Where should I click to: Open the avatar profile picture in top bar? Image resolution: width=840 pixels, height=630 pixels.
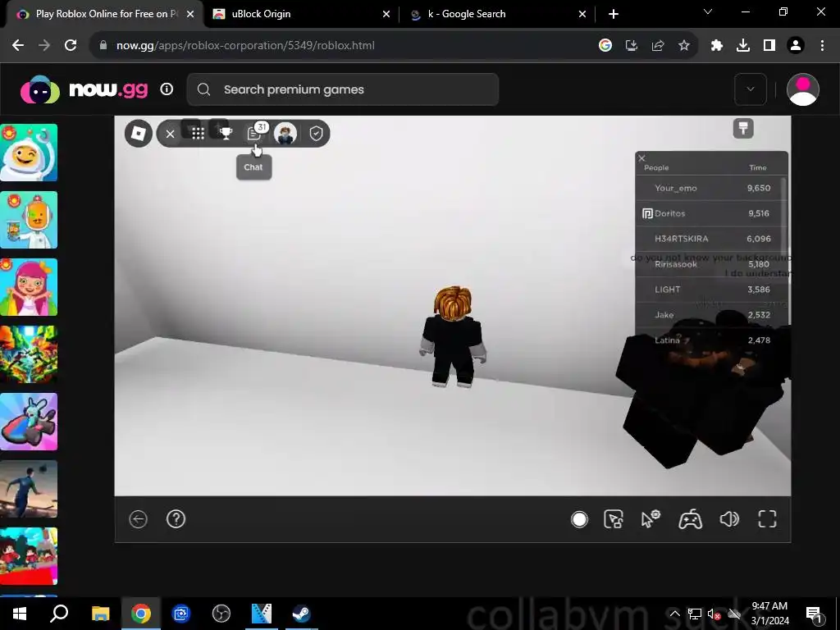point(285,134)
